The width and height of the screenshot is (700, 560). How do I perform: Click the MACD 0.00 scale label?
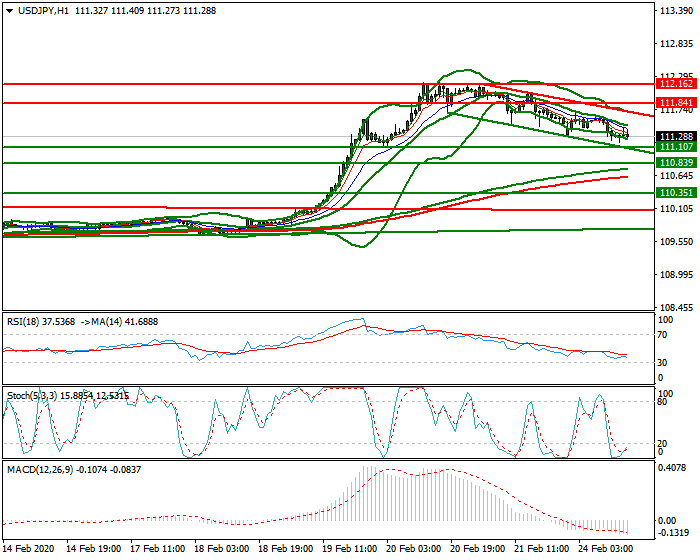(x=667, y=521)
